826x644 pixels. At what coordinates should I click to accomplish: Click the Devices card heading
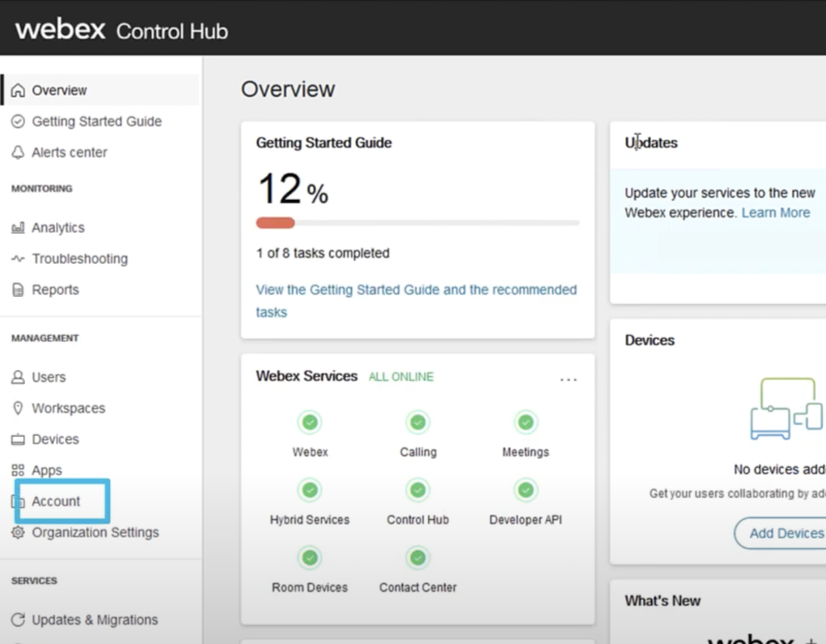[650, 340]
